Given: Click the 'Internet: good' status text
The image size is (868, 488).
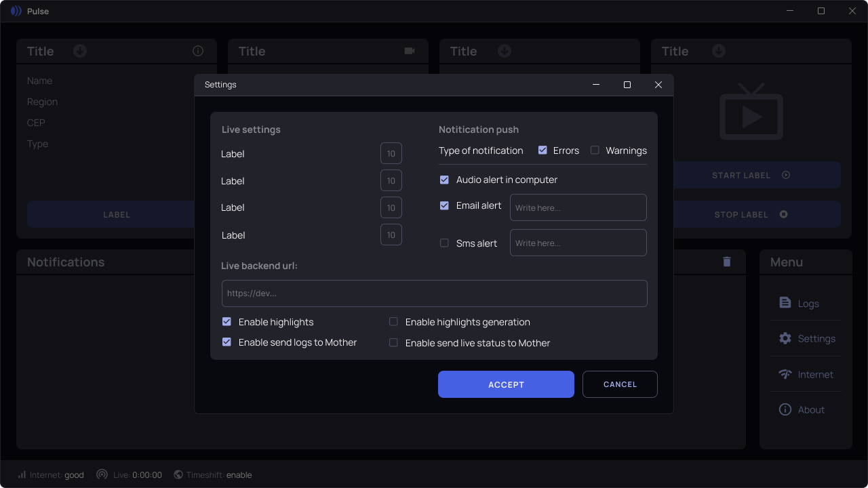Looking at the screenshot, I should click(57, 475).
